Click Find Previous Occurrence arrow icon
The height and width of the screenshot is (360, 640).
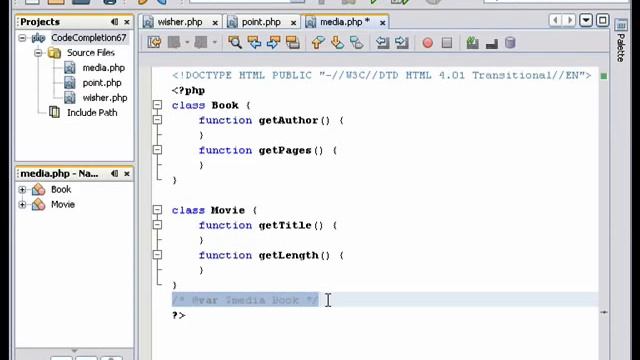pyautogui.click(x=254, y=42)
